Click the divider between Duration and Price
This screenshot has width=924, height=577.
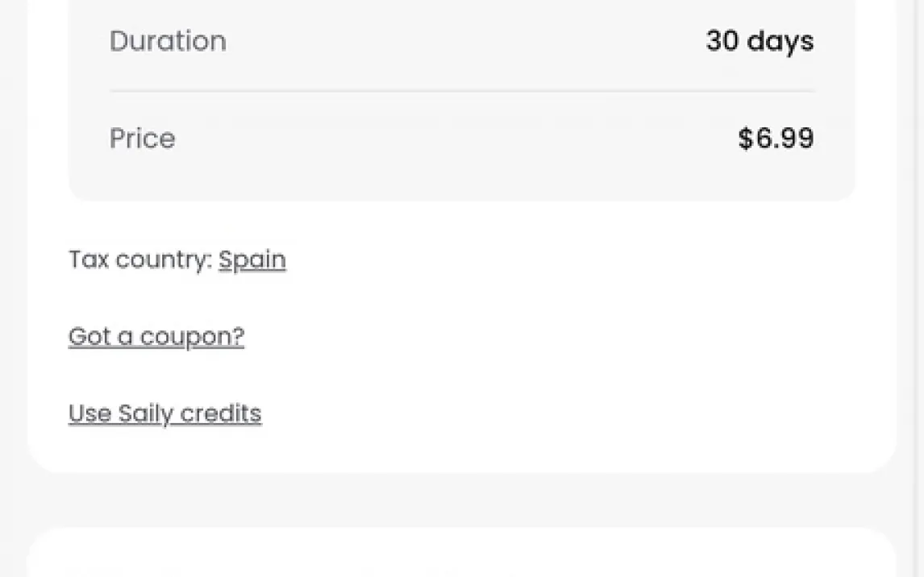click(x=462, y=91)
